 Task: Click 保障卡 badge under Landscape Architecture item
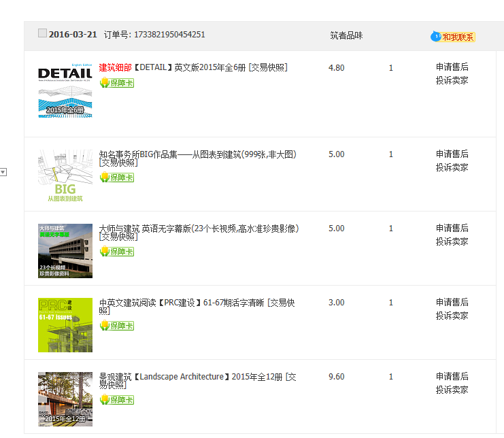pyautogui.click(x=117, y=400)
